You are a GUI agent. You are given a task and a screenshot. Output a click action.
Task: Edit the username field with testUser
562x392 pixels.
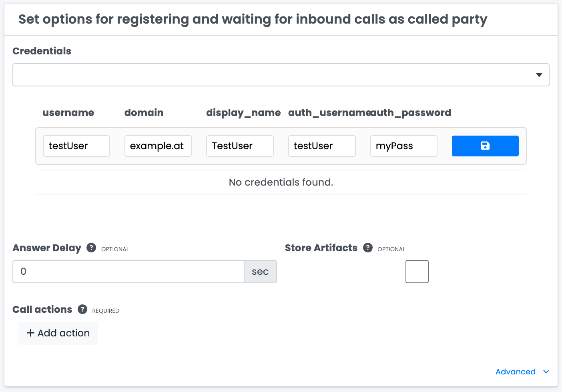(x=76, y=146)
